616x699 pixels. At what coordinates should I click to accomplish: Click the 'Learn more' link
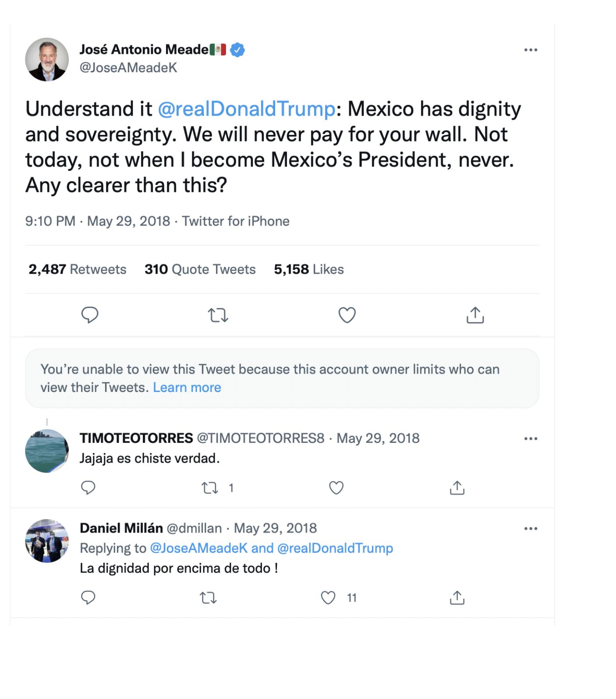pos(187,388)
